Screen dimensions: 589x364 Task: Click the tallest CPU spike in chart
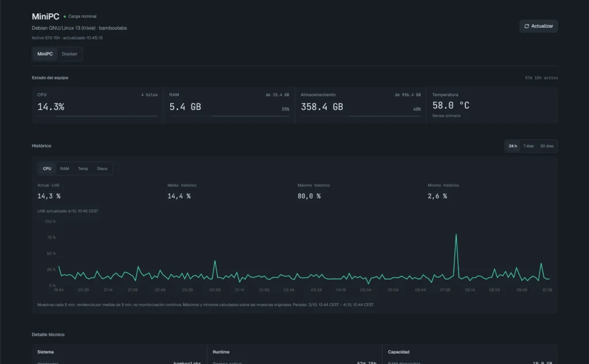pos(456,235)
